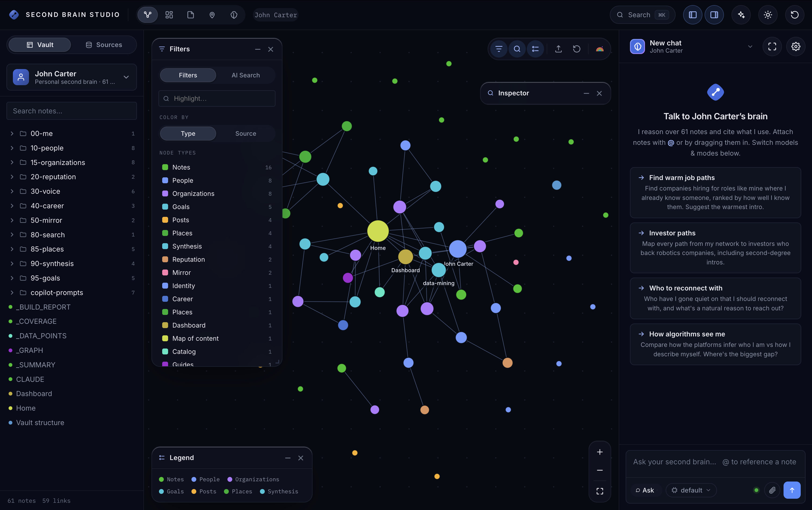Reset graph layout with circular arrow icon
The height and width of the screenshot is (510, 812).
pos(577,49)
